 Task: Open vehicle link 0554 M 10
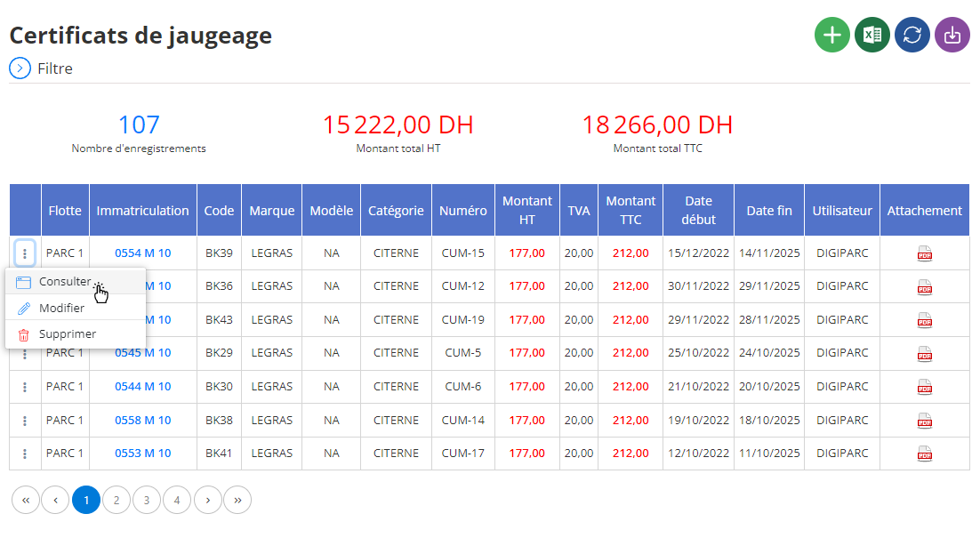click(x=142, y=253)
